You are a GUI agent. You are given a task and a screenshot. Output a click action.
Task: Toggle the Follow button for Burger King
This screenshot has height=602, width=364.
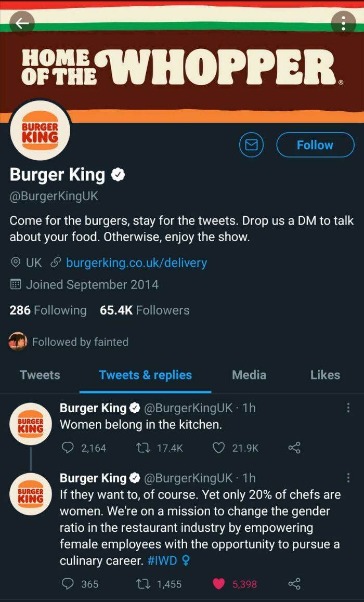tap(315, 145)
